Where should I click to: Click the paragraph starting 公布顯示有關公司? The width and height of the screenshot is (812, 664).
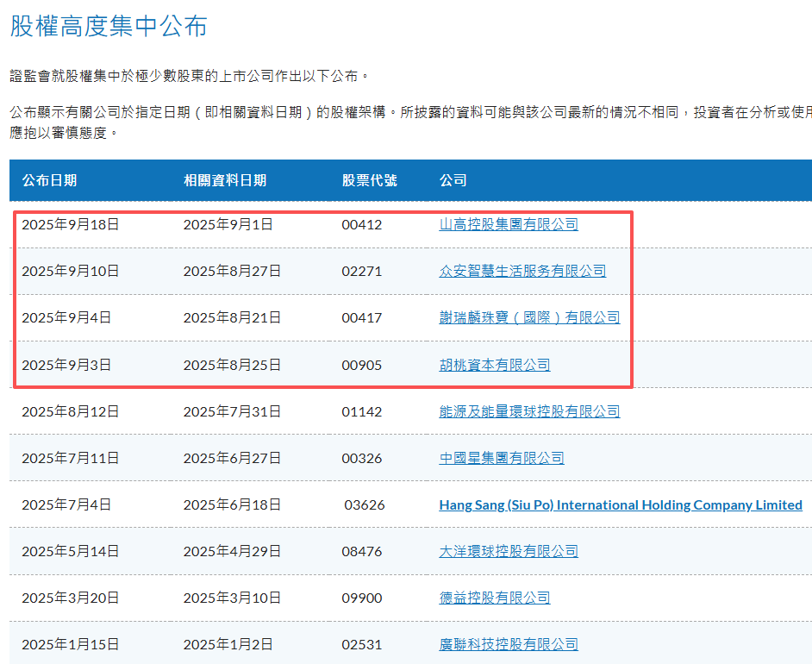410,122
